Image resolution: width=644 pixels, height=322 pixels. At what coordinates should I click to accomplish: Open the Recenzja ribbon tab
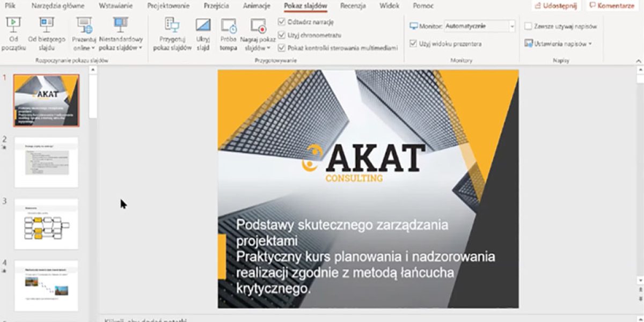353,6
